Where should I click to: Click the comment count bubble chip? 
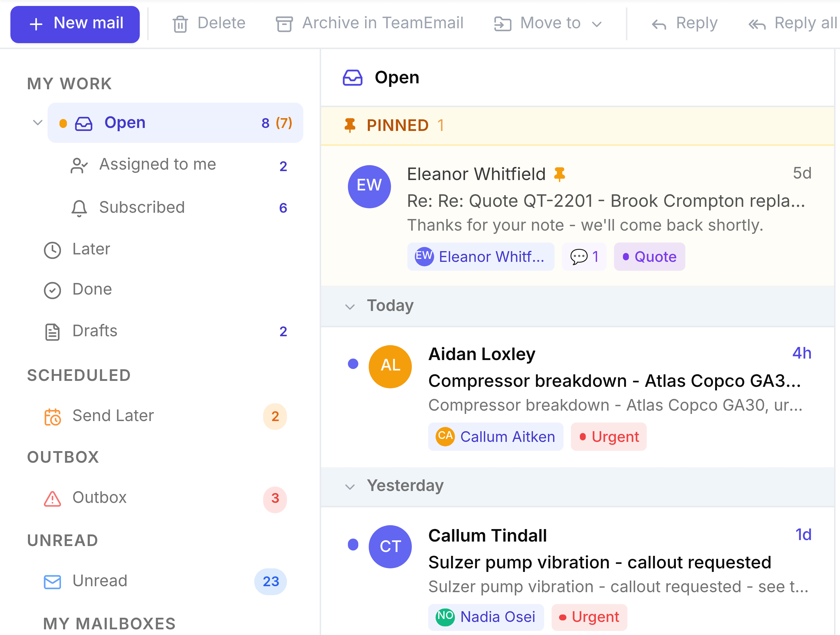point(584,256)
